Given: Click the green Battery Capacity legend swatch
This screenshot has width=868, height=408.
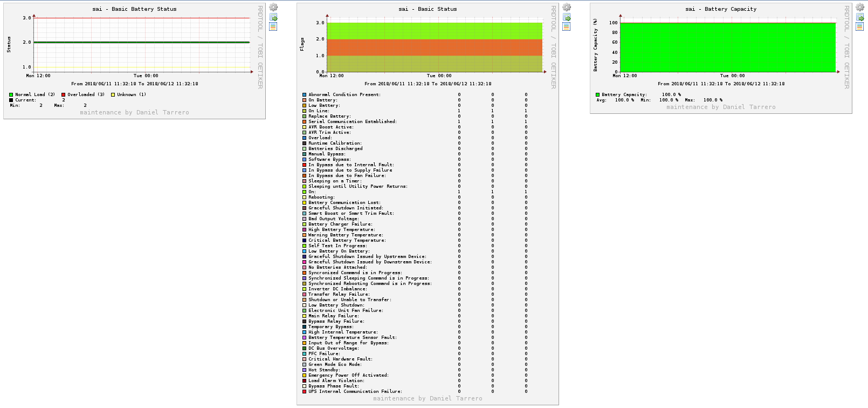Looking at the screenshot, I should coord(597,94).
